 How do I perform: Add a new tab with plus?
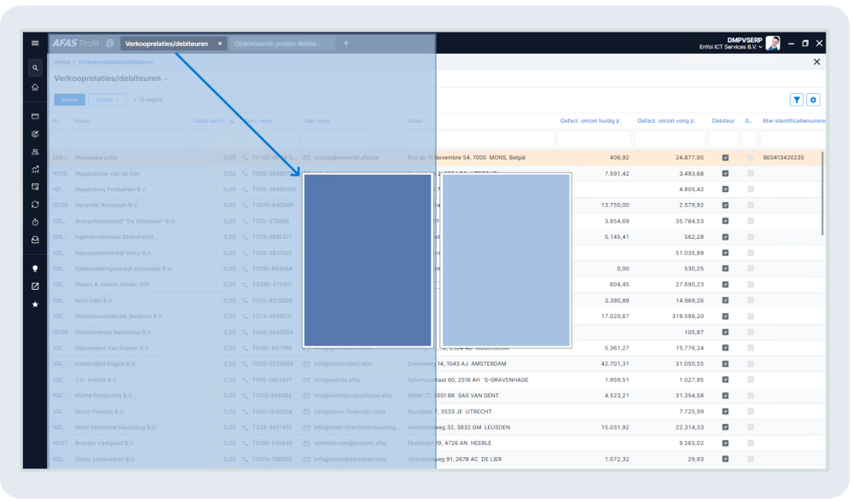pyautogui.click(x=346, y=43)
